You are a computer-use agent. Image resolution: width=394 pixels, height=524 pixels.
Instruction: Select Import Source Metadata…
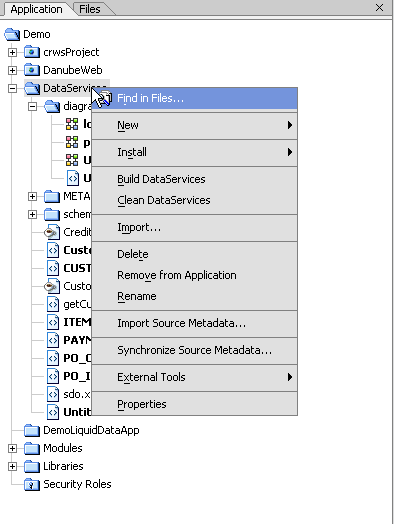194,323
